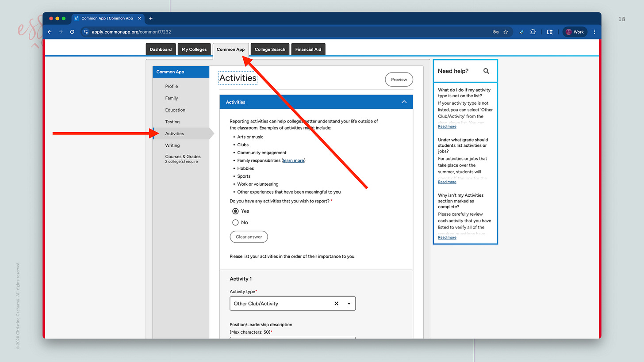Screen dimensions: 644x362
Task: Click 'Sports' list item
Action: 244,176
